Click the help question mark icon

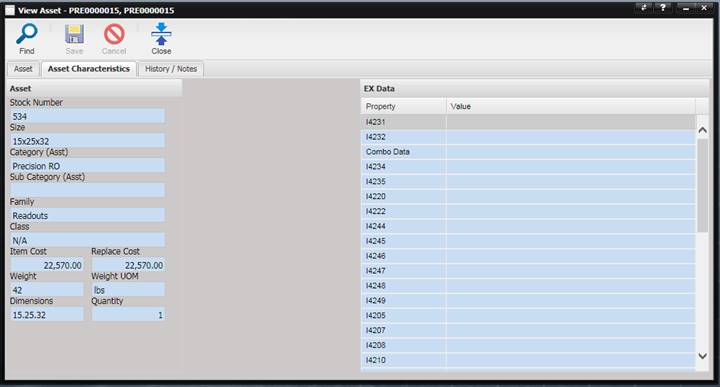tap(663, 7)
